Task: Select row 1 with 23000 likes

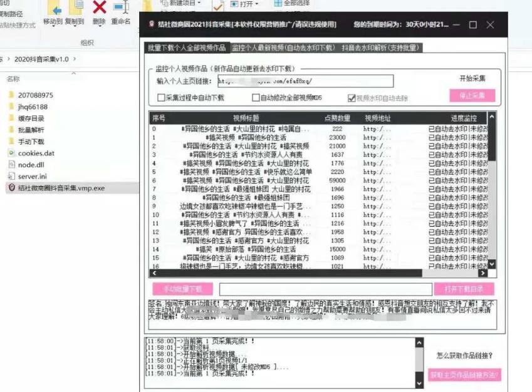Action: [319, 137]
